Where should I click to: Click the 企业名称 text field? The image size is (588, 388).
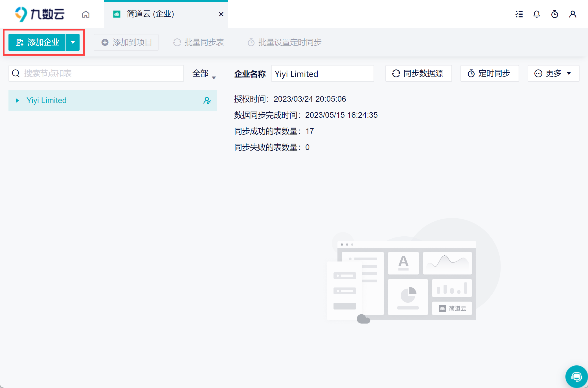[322, 74]
